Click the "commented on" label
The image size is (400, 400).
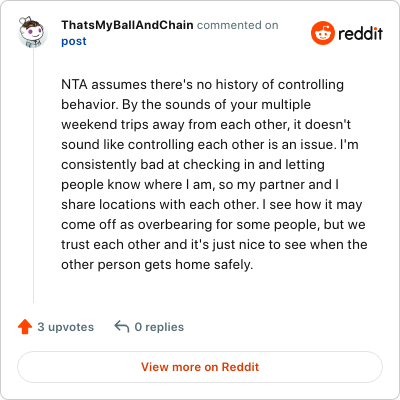pyautogui.click(x=238, y=25)
